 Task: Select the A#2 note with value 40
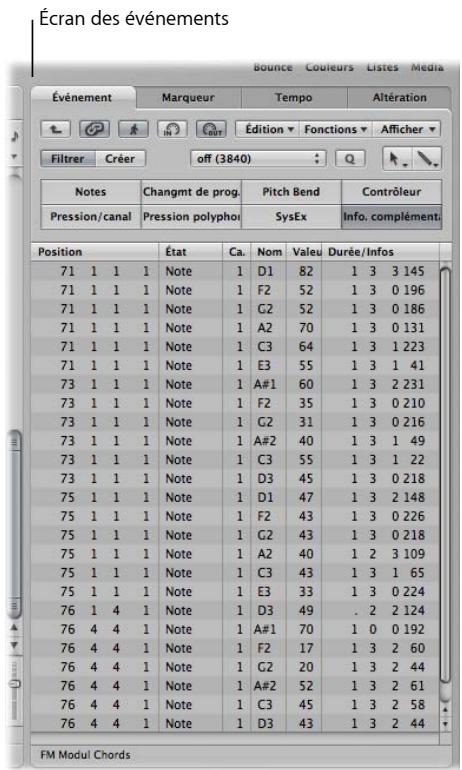coord(235,440)
